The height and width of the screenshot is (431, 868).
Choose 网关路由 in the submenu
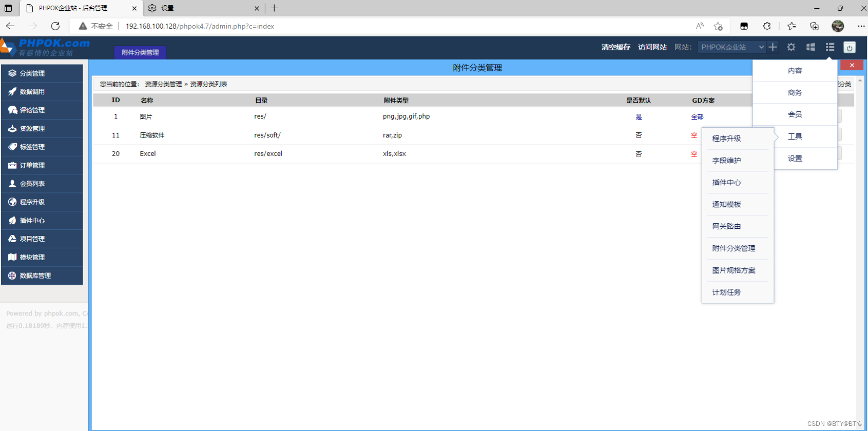pyautogui.click(x=738, y=226)
